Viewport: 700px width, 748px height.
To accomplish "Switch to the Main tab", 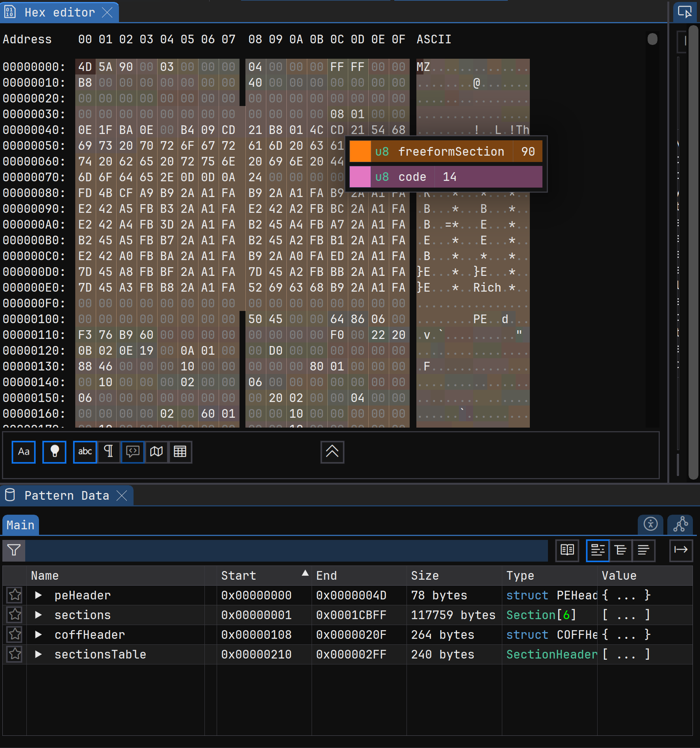I will 20,525.
